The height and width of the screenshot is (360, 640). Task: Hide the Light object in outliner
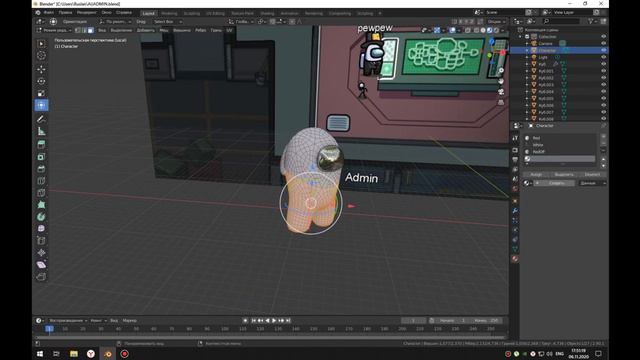[x=603, y=57]
